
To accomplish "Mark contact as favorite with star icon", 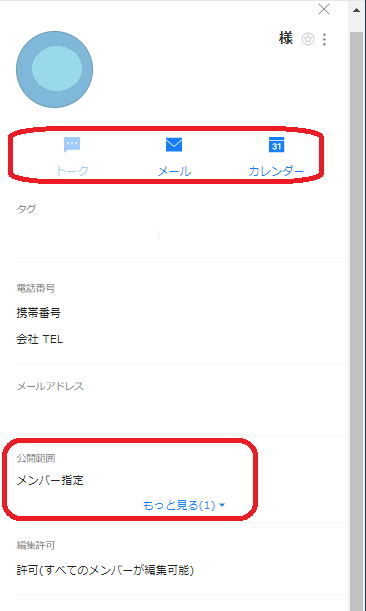I will pyautogui.click(x=308, y=39).
